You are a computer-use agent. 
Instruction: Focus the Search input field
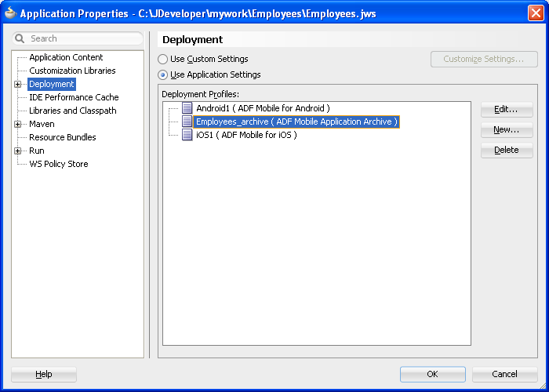[x=78, y=38]
